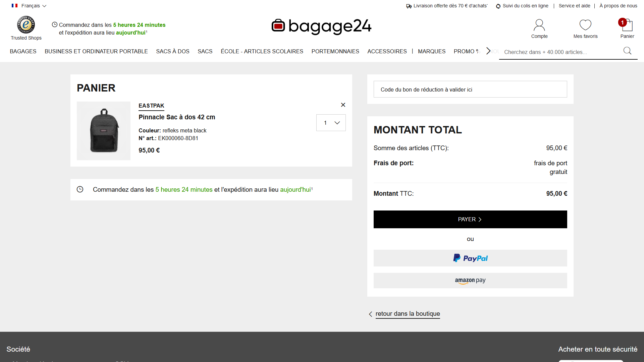Click the backpack product thumbnail
Screen dimensions: 644x362
104,131
